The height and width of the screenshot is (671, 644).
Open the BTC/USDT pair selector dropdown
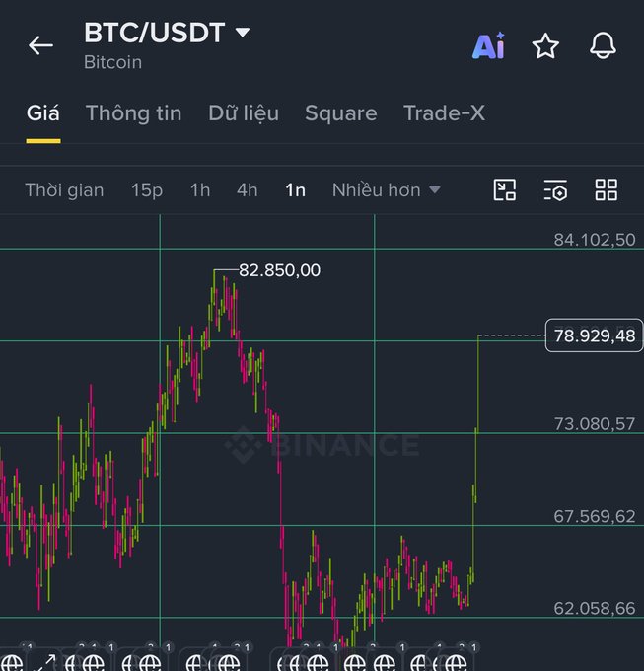click(167, 33)
